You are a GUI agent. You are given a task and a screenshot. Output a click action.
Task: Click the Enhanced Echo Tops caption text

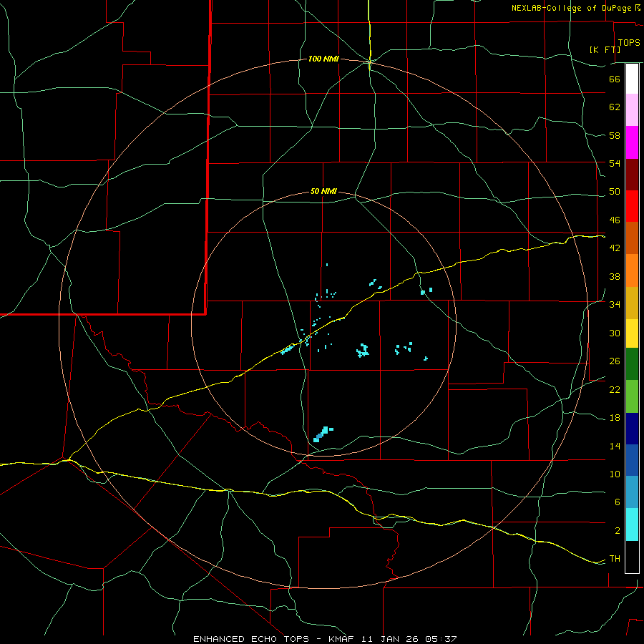point(251,639)
